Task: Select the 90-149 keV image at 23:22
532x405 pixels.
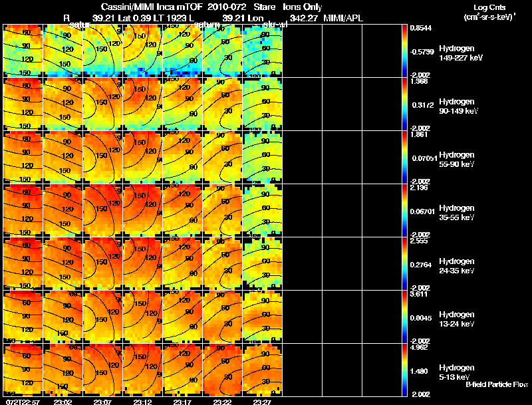Action: 222,104
